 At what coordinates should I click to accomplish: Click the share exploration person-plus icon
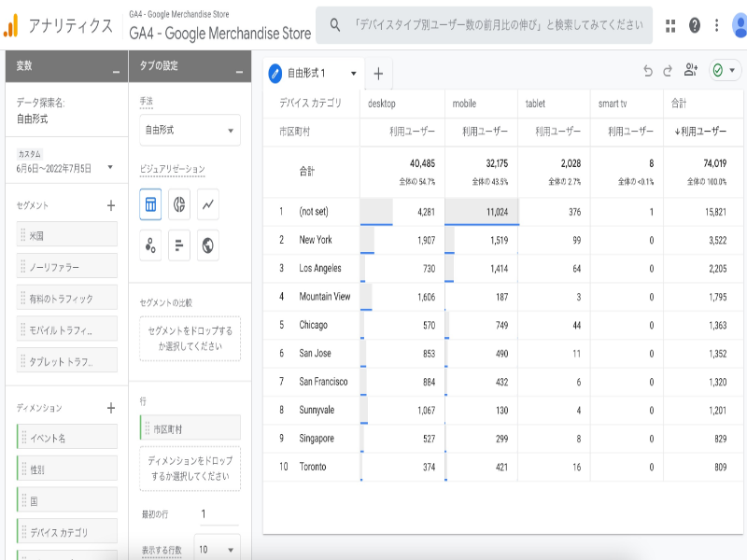click(x=691, y=70)
